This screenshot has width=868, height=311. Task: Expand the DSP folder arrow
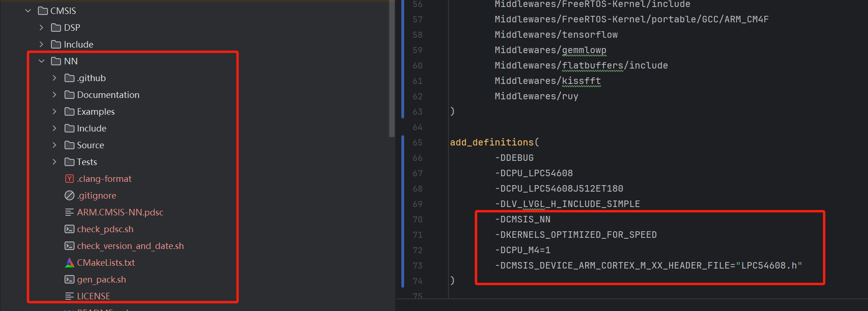tap(42, 28)
